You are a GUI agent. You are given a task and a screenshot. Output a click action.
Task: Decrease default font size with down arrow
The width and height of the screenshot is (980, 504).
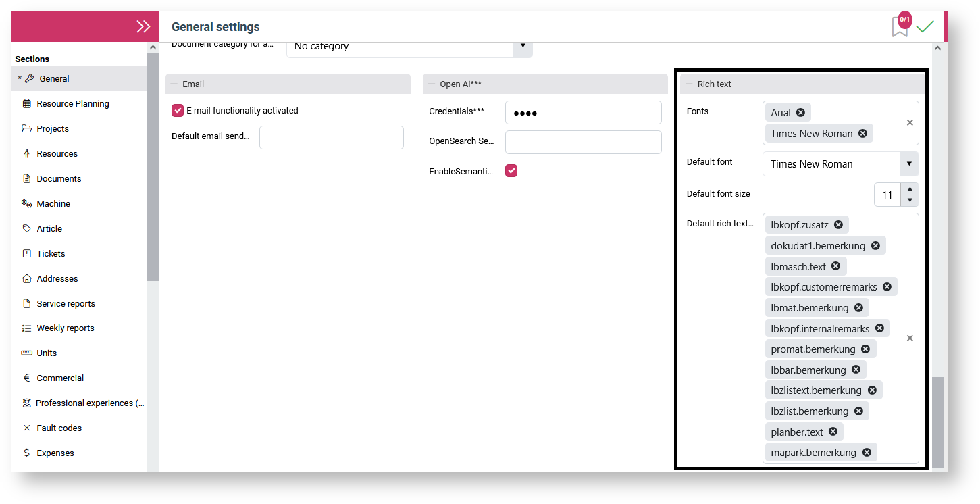point(910,200)
